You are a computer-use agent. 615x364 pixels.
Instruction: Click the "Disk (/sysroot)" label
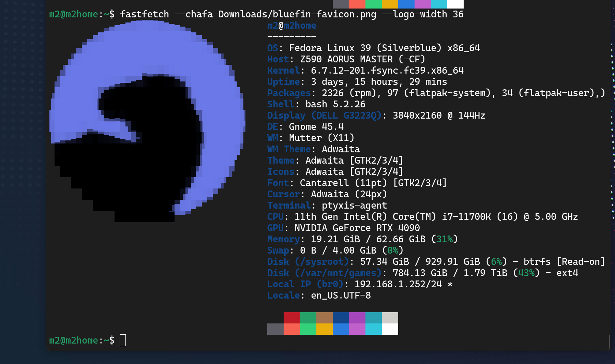point(308,262)
